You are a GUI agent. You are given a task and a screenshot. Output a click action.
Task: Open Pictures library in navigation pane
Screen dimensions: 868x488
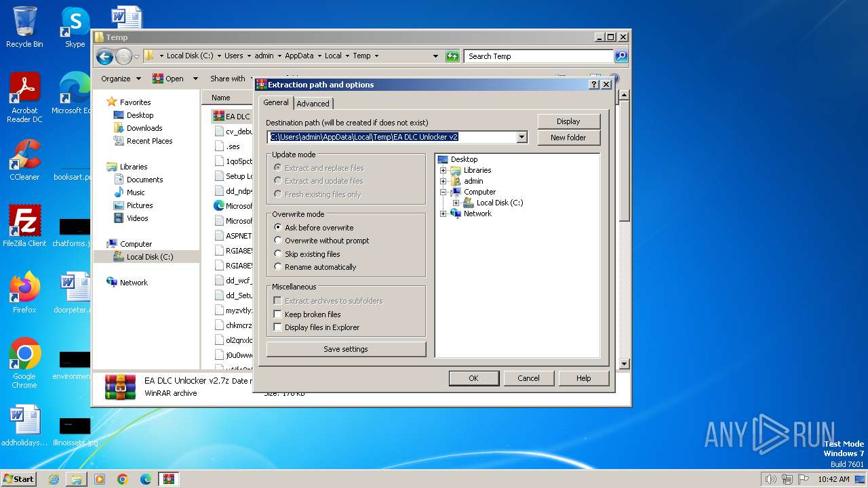click(x=140, y=205)
